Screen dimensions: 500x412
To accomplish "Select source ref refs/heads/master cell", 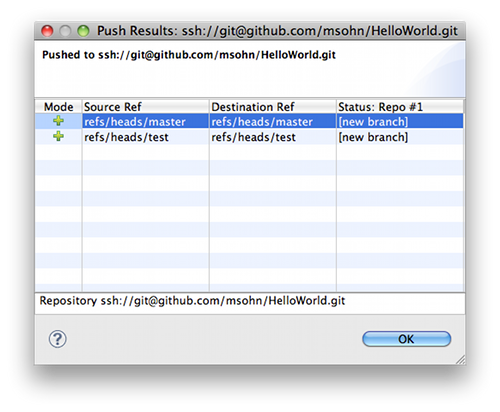I will pyautogui.click(x=145, y=121).
